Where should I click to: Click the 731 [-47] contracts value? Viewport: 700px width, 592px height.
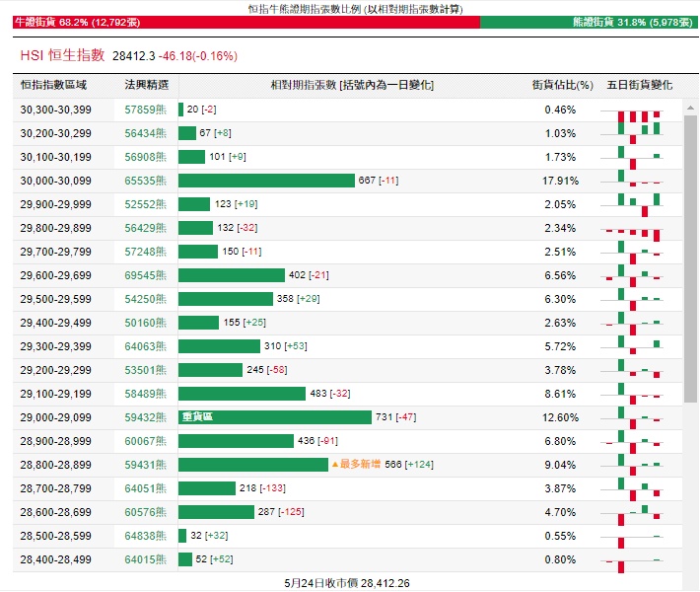pyautogui.click(x=396, y=416)
